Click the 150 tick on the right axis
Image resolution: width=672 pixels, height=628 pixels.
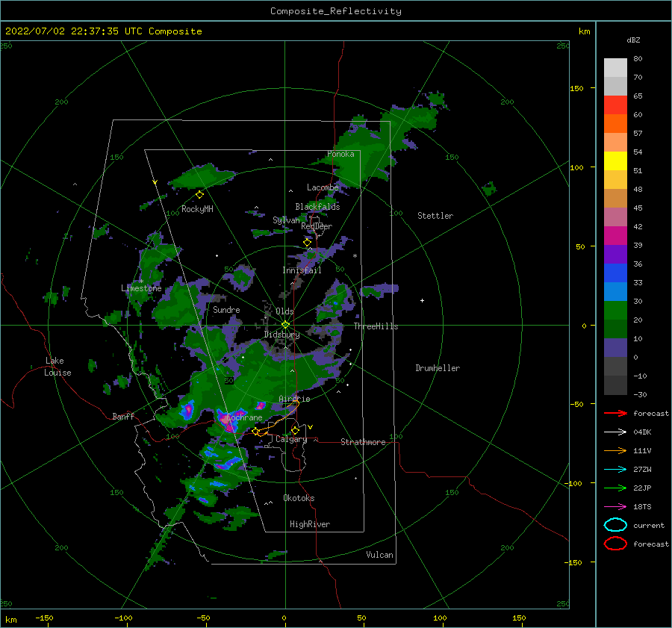(x=576, y=88)
